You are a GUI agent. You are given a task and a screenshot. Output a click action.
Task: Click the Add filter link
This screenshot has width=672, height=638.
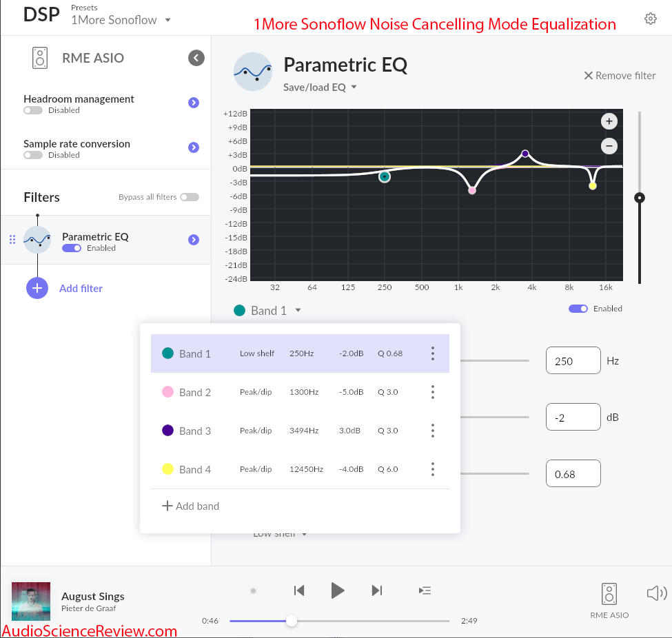click(81, 289)
